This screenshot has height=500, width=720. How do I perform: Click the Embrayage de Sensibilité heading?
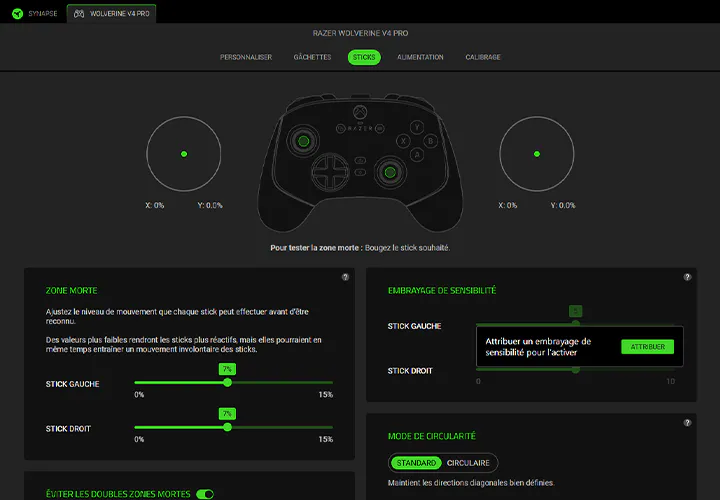click(x=442, y=291)
